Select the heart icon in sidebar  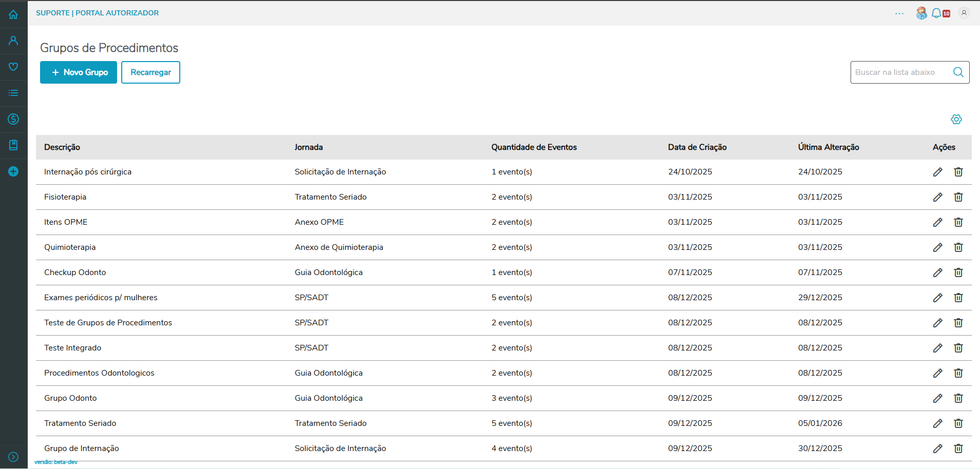point(13,67)
